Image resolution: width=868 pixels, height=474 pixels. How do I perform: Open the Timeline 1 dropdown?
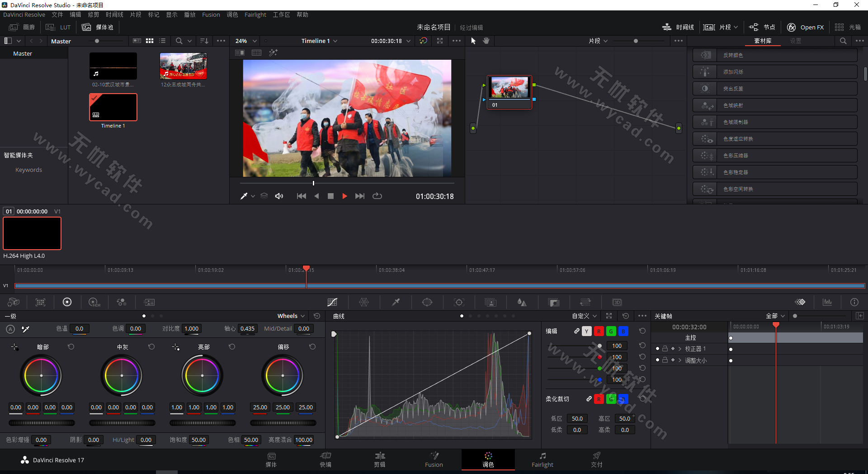click(x=335, y=41)
